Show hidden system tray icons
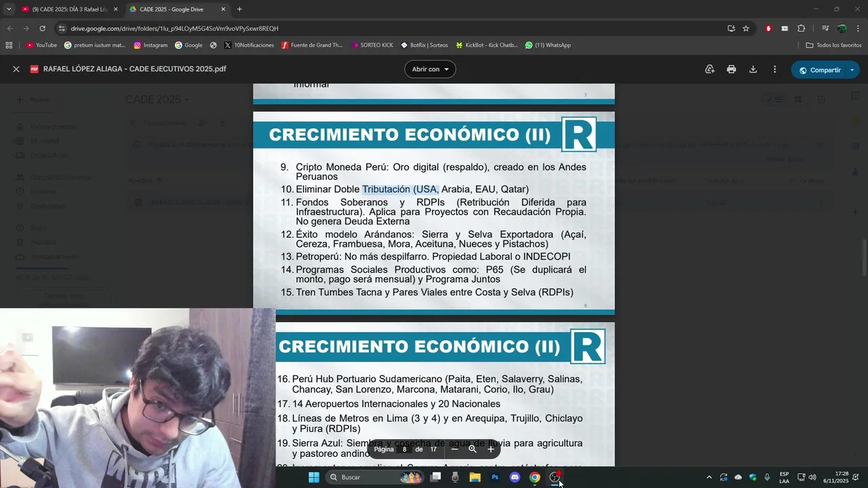The width and height of the screenshot is (868, 488). (709, 477)
